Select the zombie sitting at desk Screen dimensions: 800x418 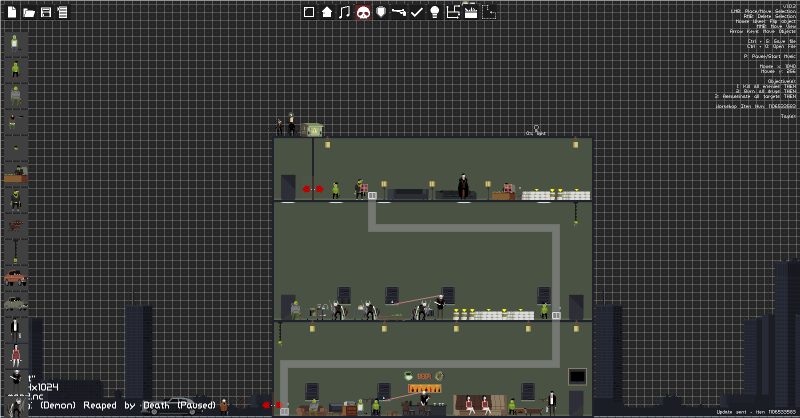click(x=15, y=174)
